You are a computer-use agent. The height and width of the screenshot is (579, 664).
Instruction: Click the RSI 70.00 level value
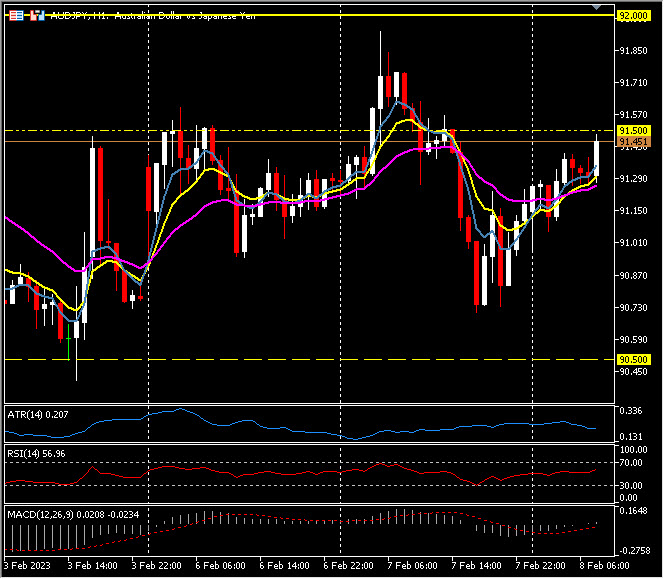coord(632,463)
